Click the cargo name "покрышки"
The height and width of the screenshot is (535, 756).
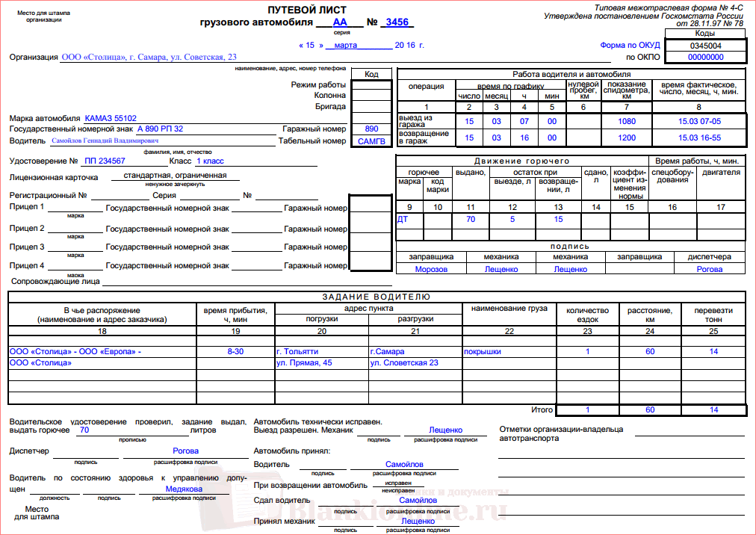(x=482, y=352)
